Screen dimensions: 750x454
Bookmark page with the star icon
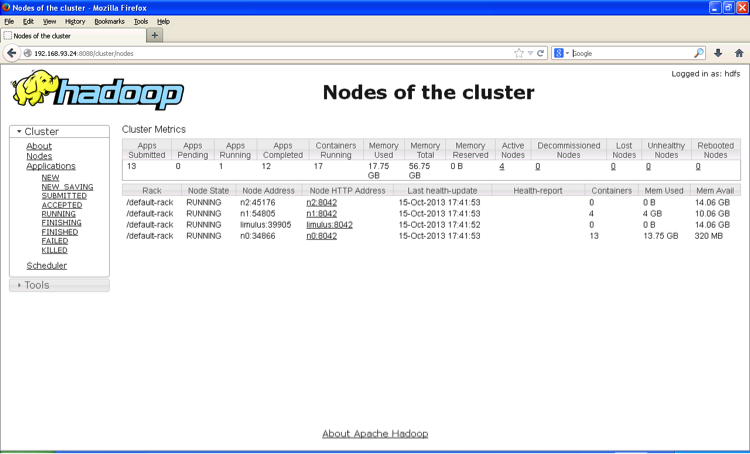click(518, 53)
